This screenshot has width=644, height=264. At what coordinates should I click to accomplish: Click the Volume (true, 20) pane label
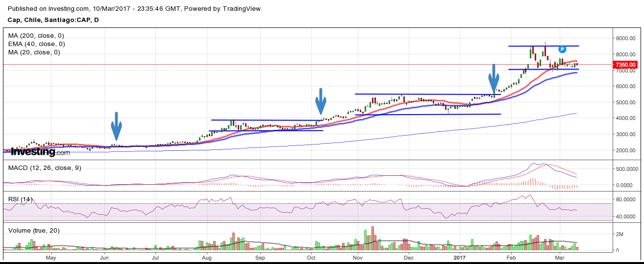[33, 230]
